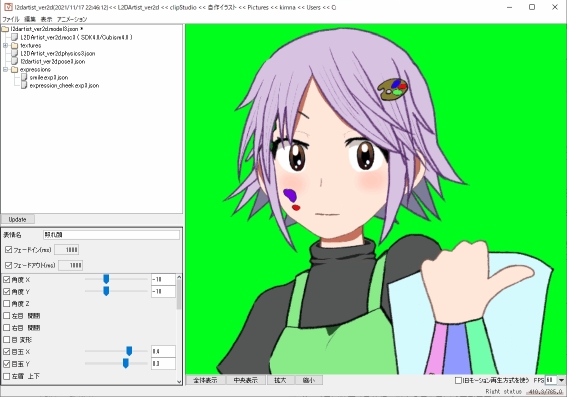Screen dimensions: 567x397
Task: Uncheck the 角度 X parameter
Action: tap(7, 279)
